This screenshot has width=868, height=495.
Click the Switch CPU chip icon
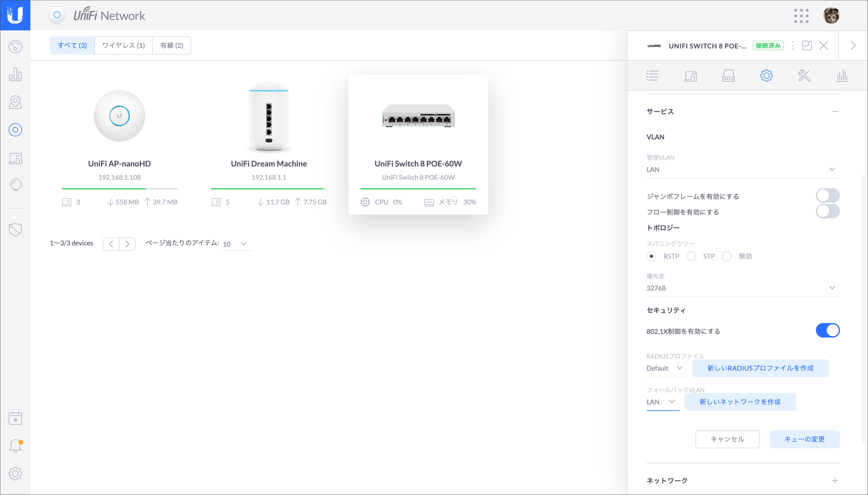365,202
